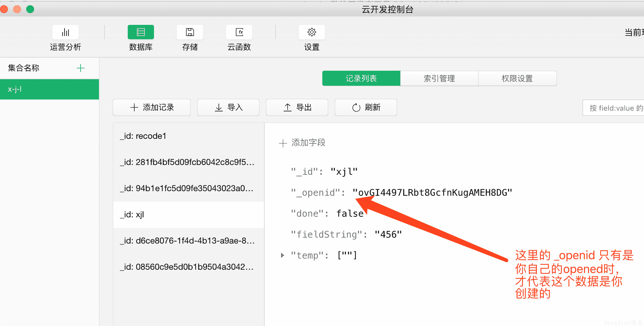Click the 设置 label
The width and height of the screenshot is (644, 326).
pos(312,47)
